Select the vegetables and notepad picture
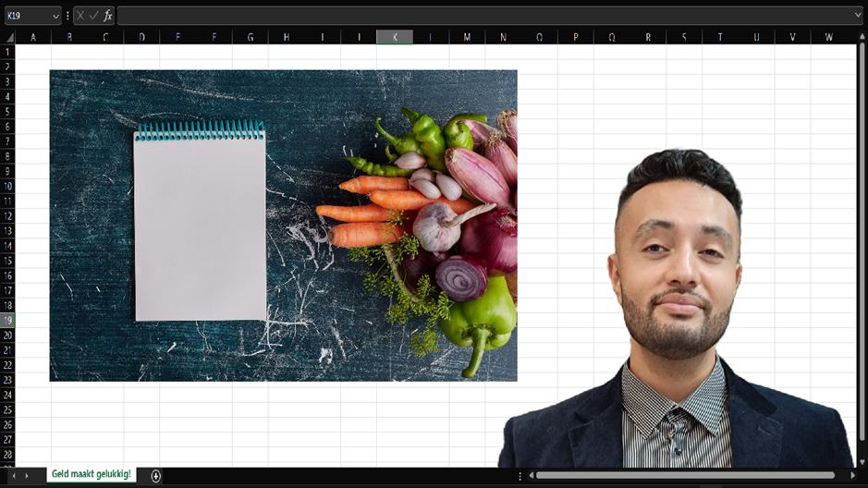The height and width of the screenshot is (488, 868). click(283, 226)
